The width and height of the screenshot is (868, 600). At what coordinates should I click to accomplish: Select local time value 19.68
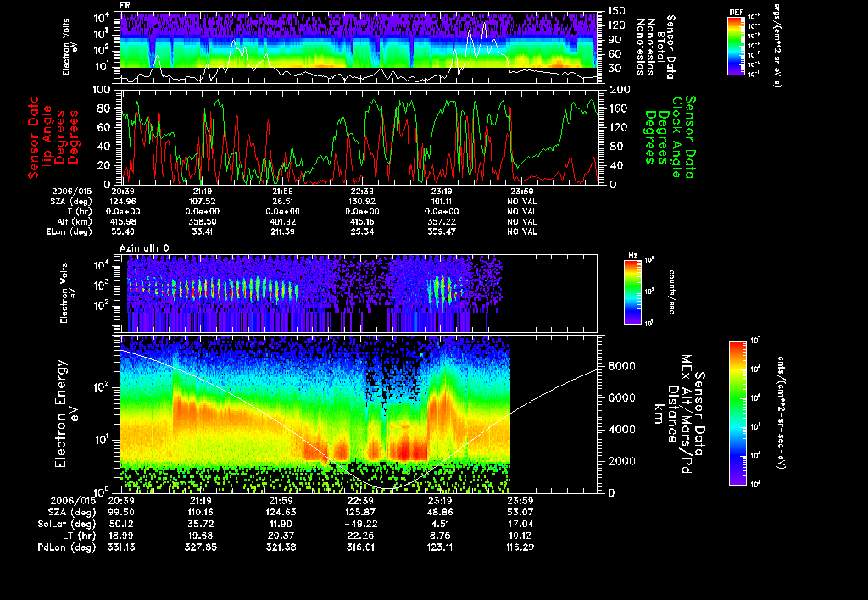pos(201,536)
